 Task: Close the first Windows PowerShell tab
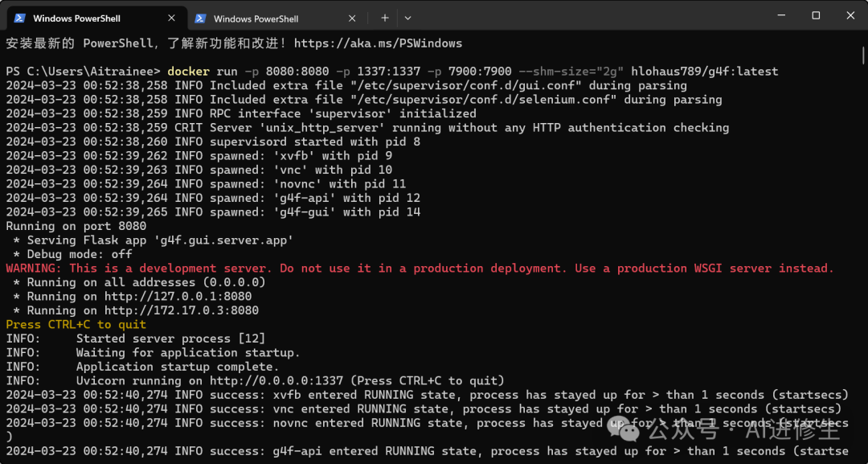(x=171, y=18)
